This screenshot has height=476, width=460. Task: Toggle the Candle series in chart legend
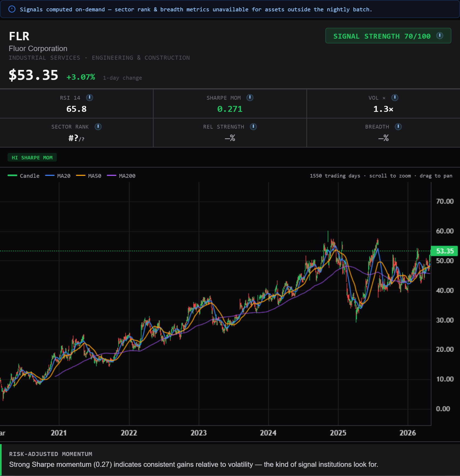coord(23,176)
